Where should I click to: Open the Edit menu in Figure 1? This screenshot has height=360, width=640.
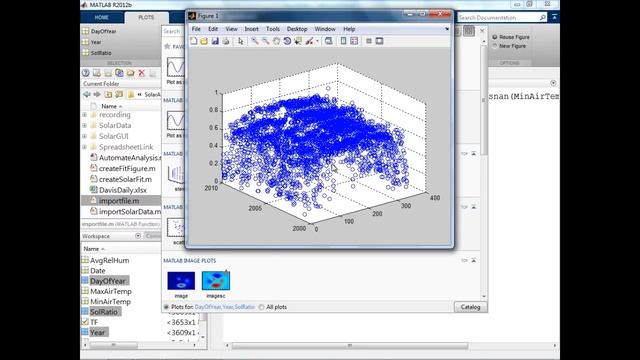tap(213, 29)
